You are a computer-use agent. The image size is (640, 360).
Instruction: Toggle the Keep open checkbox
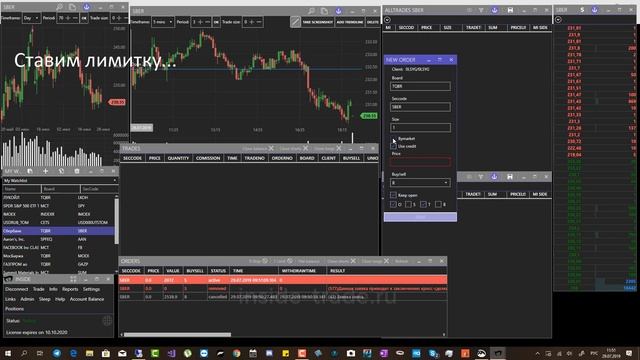pos(393,195)
